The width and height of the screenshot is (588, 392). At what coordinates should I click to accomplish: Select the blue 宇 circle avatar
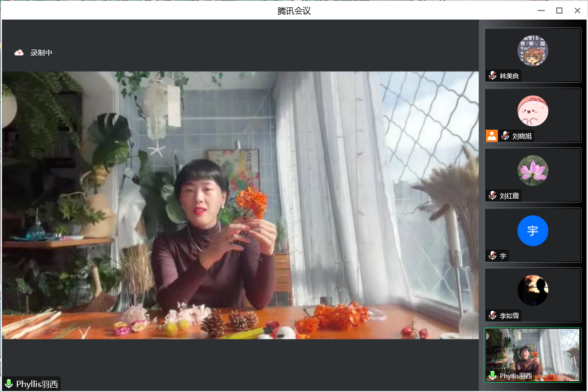tap(533, 231)
